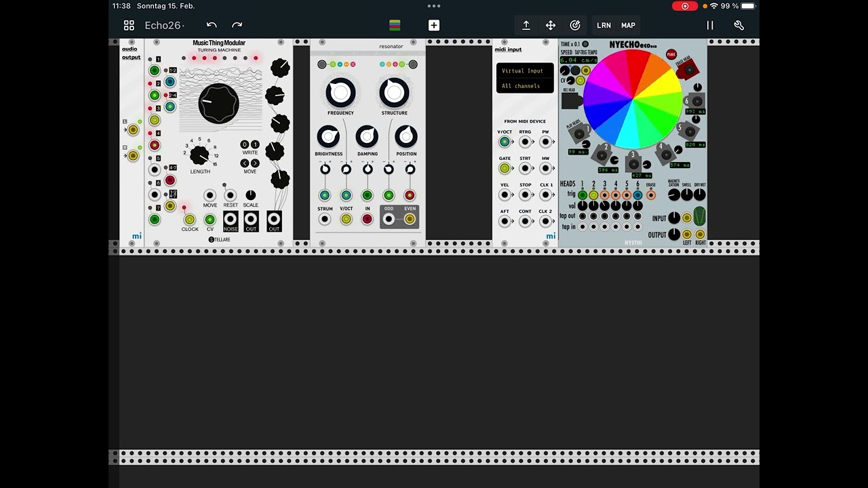868x488 pixels.
Task: Click the NYECHO DRY-WET knob
Action: tap(699, 195)
